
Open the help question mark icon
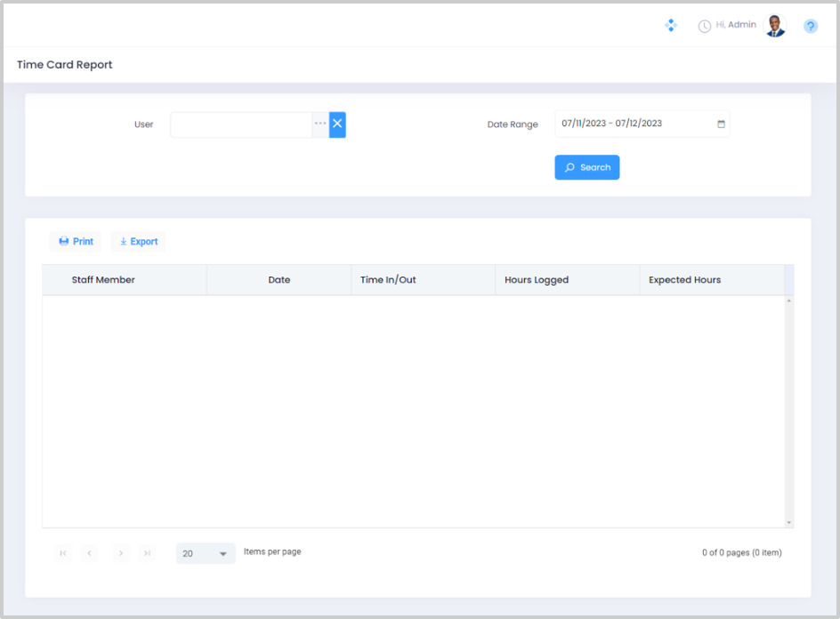coord(811,27)
